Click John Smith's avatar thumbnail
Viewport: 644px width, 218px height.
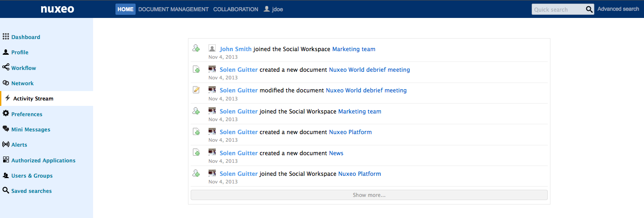point(212,48)
